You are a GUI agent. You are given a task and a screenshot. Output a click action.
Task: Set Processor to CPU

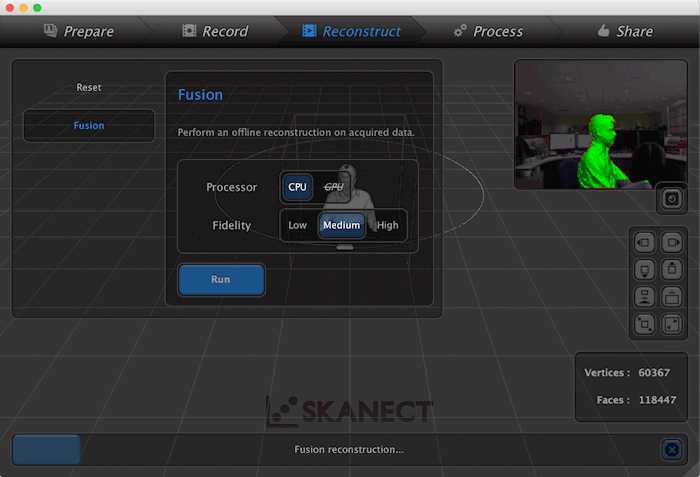coord(297,187)
